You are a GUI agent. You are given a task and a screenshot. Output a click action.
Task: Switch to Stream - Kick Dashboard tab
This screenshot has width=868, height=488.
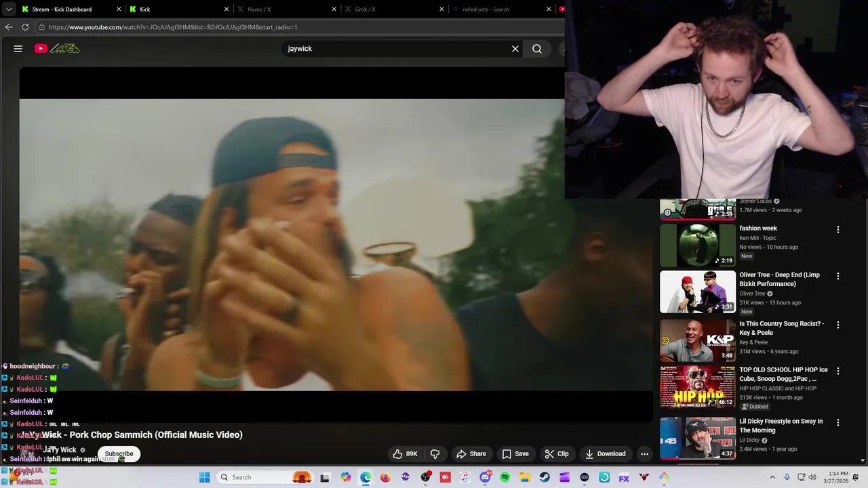click(x=70, y=9)
